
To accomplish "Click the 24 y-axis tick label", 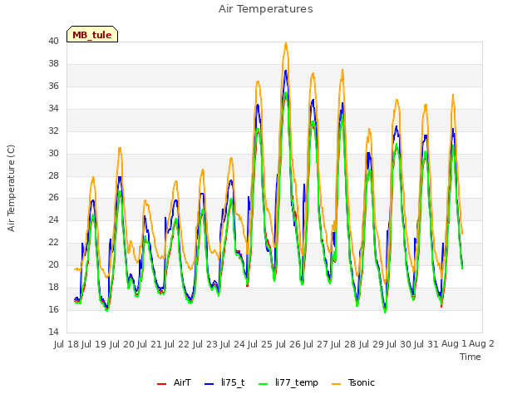I will coord(53,219).
